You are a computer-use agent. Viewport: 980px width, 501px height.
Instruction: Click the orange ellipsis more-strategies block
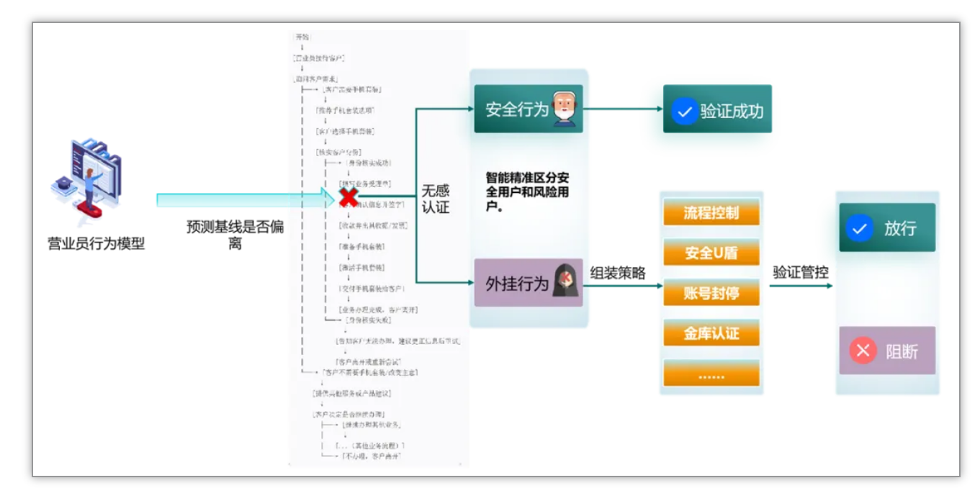pyautogui.click(x=711, y=374)
